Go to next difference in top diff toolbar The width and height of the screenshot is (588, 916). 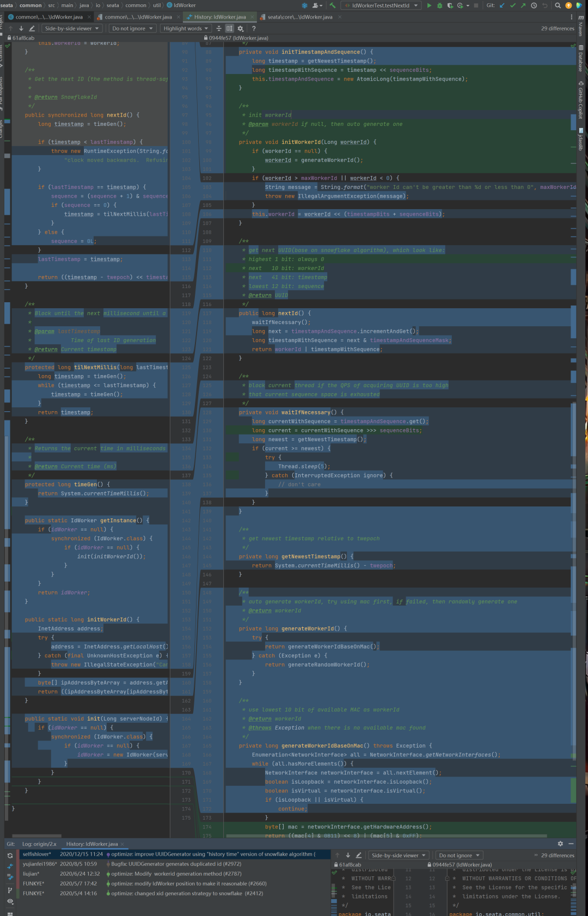[x=21, y=28]
